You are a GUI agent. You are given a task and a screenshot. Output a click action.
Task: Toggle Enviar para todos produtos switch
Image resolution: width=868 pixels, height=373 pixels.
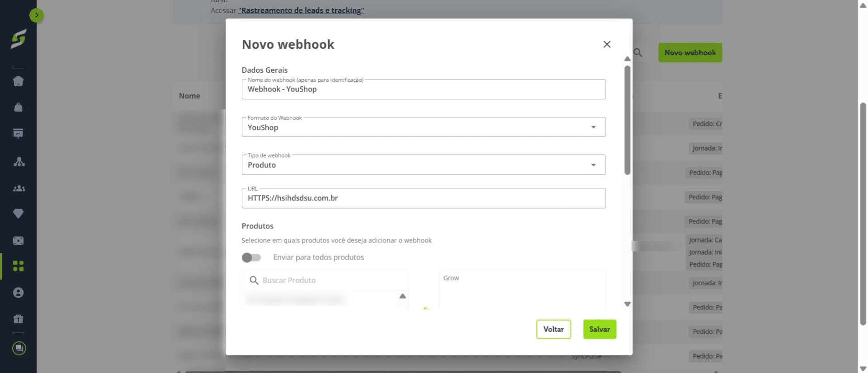251,257
